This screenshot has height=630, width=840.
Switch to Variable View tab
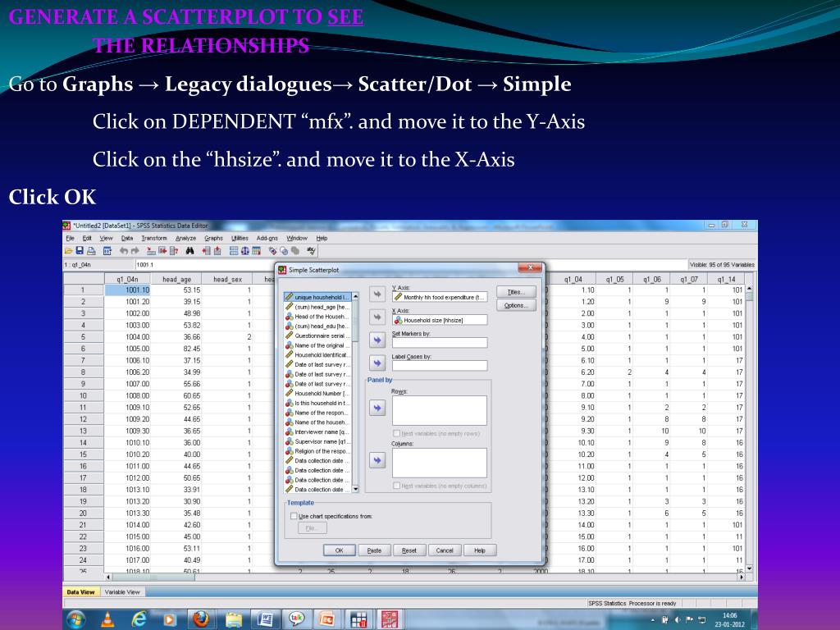(122, 592)
